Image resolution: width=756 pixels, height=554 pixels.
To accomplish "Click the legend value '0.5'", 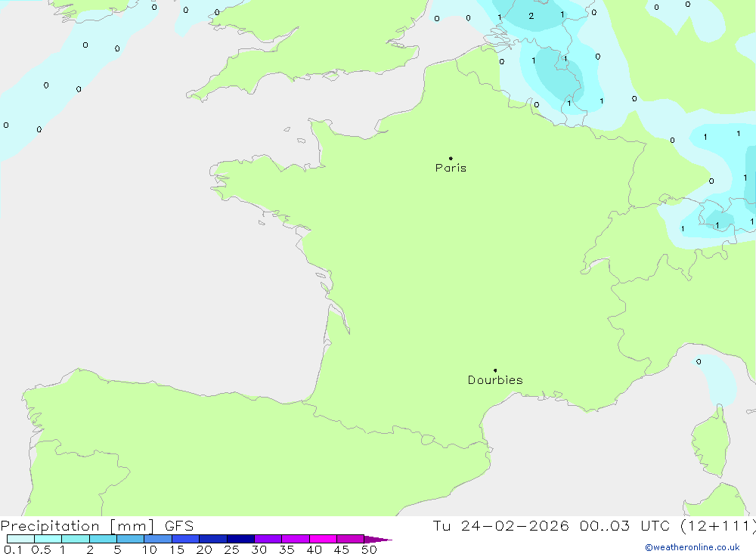I will point(41,549).
